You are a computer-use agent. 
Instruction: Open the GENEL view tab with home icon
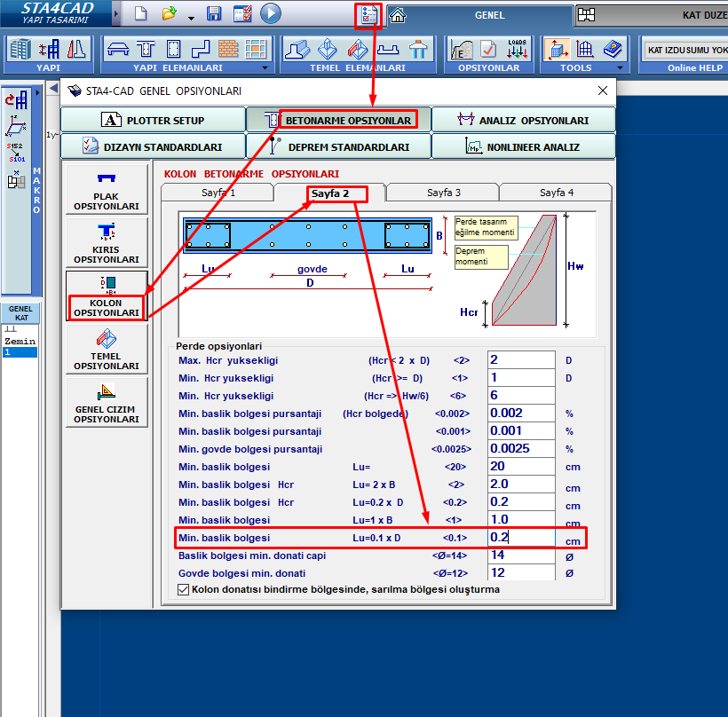point(479,15)
